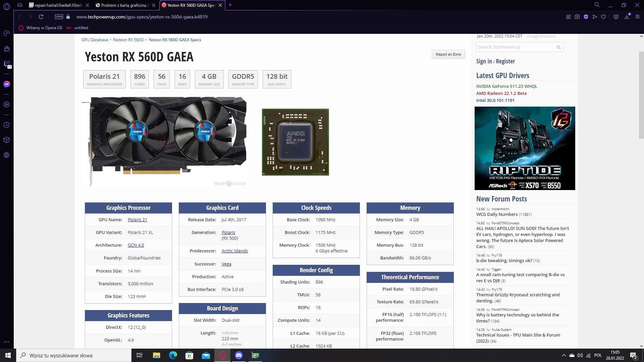
Task: Open Discord from the taskbar
Action: click(x=239, y=355)
